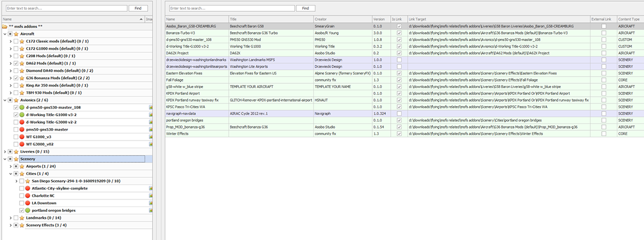The height and width of the screenshot is (240, 644).
Task: Sort the table by the Version column header
Action: coord(381,19)
